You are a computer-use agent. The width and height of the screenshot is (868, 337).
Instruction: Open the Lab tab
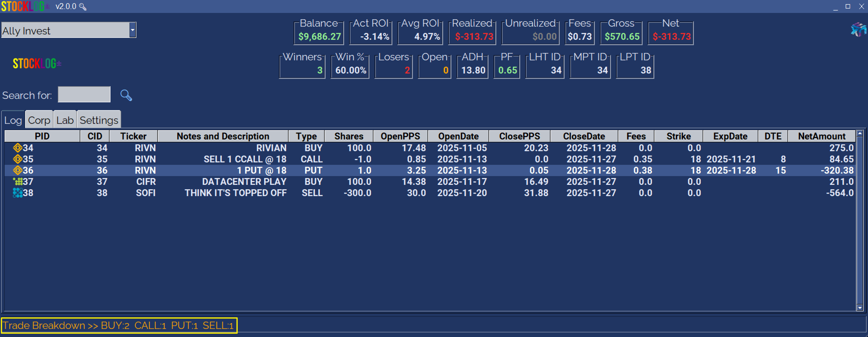click(x=65, y=120)
